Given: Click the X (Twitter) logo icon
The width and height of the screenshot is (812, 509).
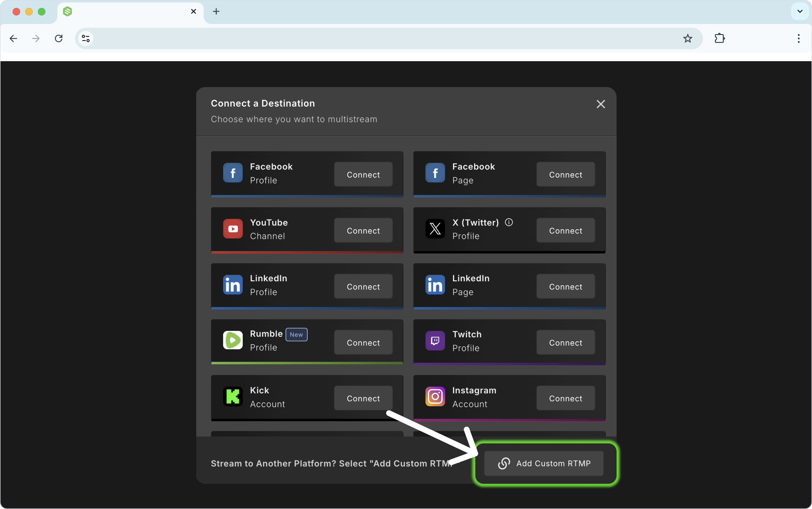Looking at the screenshot, I should 435,229.
